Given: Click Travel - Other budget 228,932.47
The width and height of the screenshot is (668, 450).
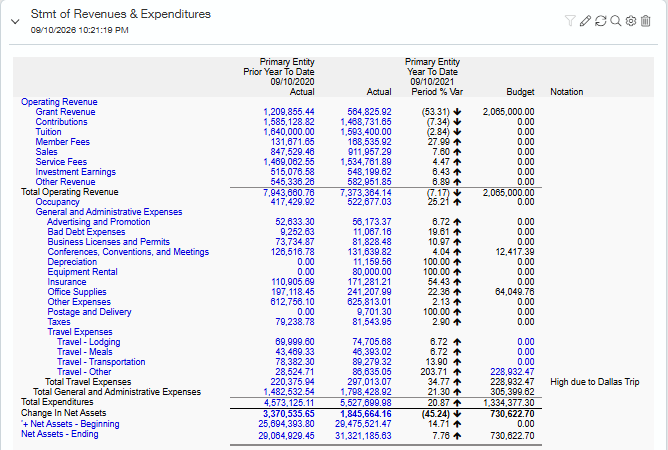Looking at the screenshot, I should click(512, 372).
